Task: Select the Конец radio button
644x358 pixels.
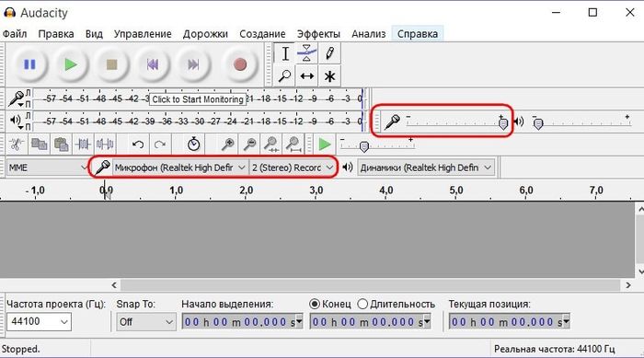Action: click(x=315, y=304)
